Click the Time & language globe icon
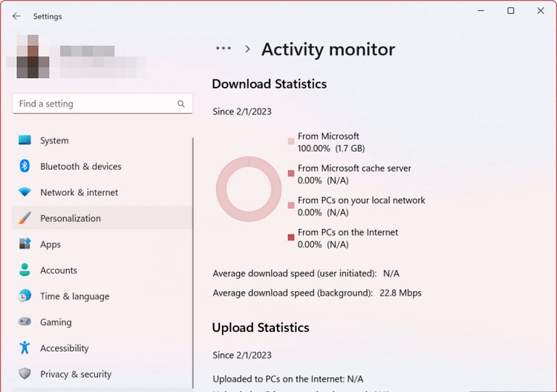The width and height of the screenshot is (557, 392). coord(25,295)
